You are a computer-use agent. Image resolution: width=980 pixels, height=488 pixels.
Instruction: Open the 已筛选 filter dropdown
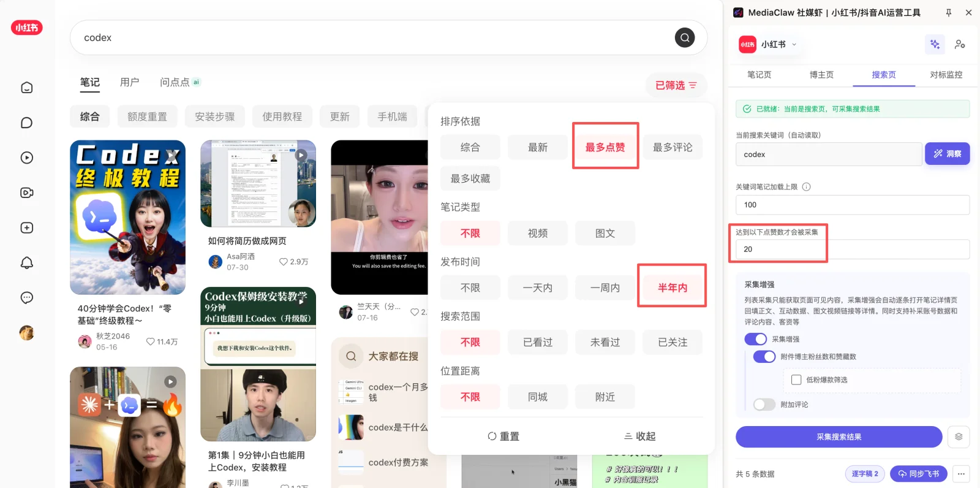676,85
